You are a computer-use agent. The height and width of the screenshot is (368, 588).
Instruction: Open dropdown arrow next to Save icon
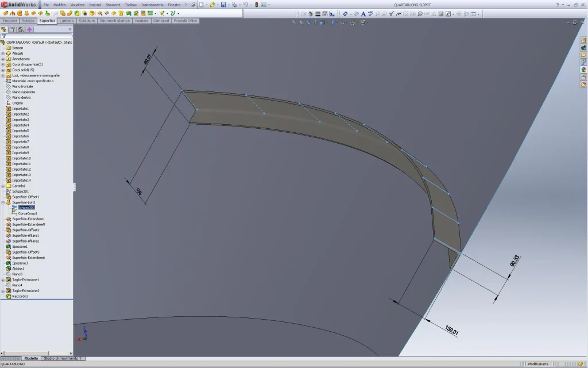point(229,5)
